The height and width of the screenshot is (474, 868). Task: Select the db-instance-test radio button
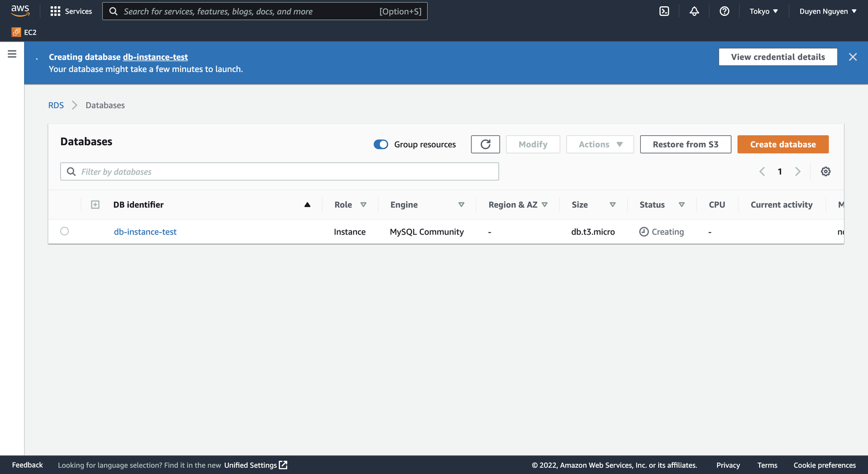pyautogui.click(x=65, y=231)
